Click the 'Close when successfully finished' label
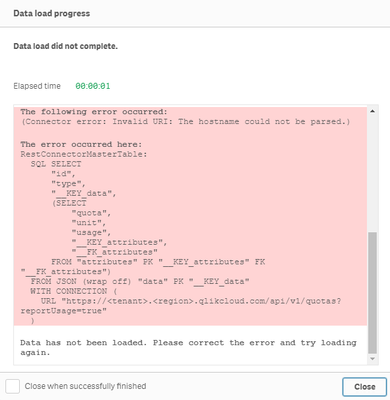This screenshot has width=390, height=400. pos(85,386)
